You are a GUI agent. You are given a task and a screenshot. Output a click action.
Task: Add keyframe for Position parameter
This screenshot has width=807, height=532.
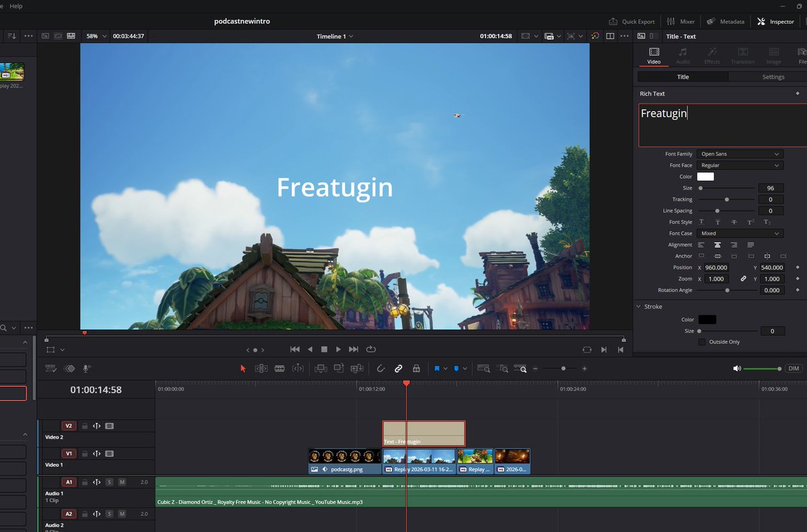pos(798,268)
